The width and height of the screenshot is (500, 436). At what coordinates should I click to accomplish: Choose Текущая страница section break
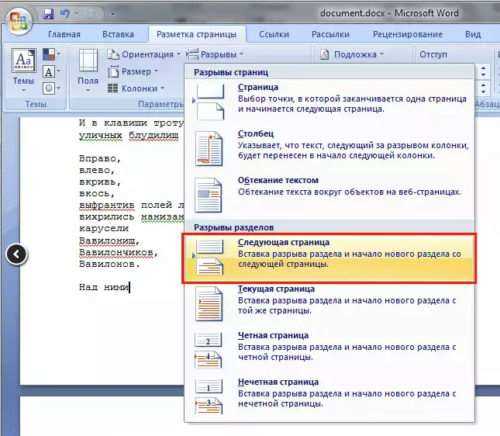[x=329, y=304]
